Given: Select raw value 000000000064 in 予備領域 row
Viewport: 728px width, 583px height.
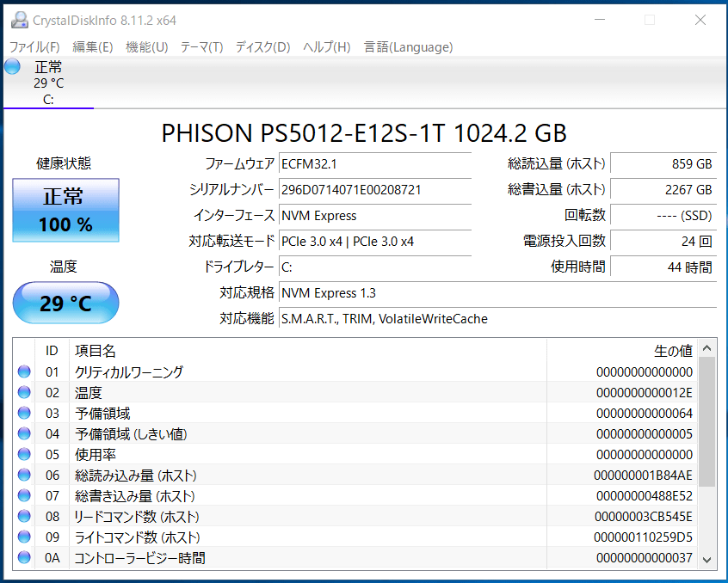Looking at the screenshot, I should pyautogui.click(x=644, y=414).
